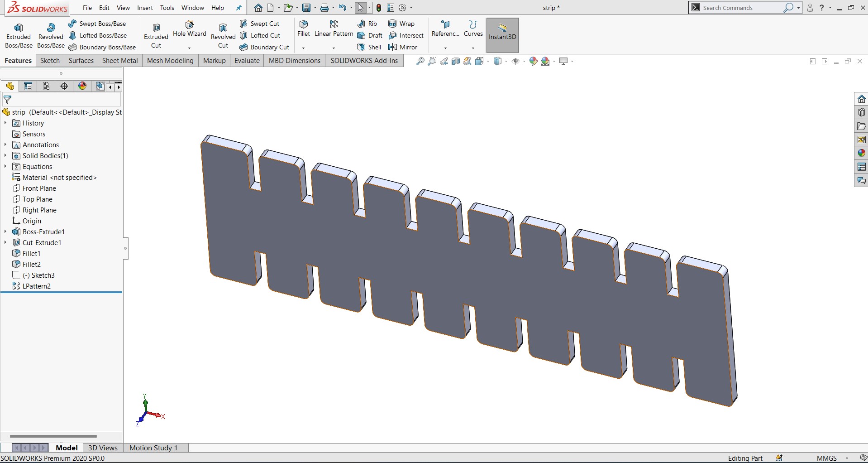Screen dimensions: 868x463
Task: Select the Extruded Boss/Base tool
Action: (x=19, y=35)
